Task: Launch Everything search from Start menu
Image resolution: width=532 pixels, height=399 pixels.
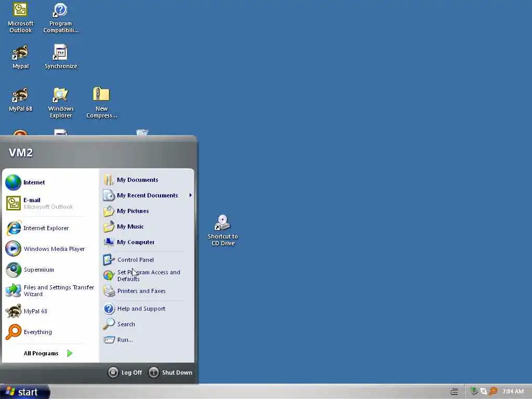Action: pos(50,332)
